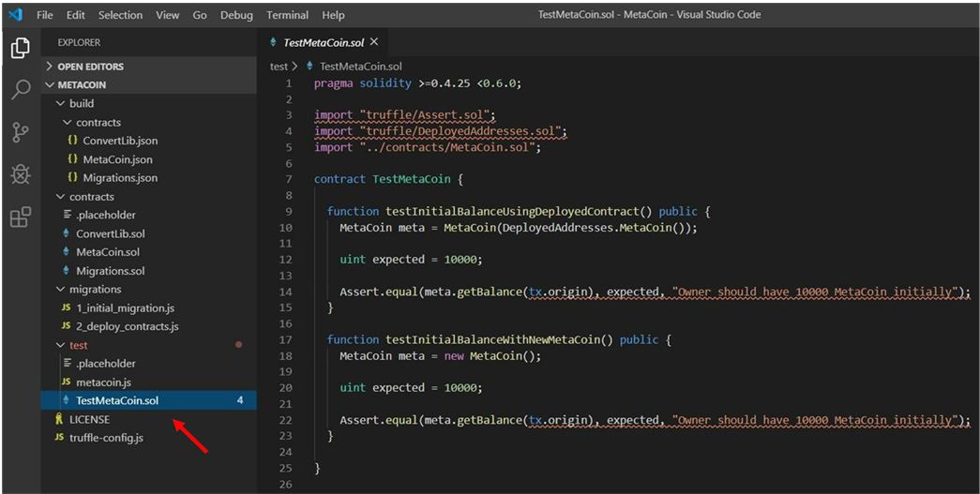This screenshot has height=494, width=980.
Task: Open the Extensions view icon
Action: pyautogui.click(x=20, y=218)
